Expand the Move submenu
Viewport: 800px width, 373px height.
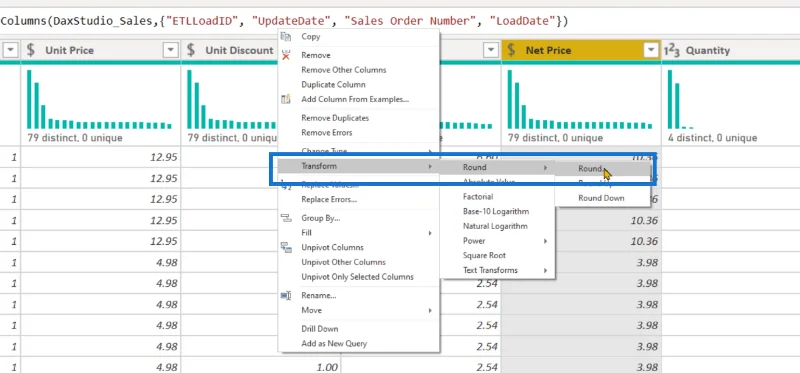pyautogui.click(x=359, y=310)
